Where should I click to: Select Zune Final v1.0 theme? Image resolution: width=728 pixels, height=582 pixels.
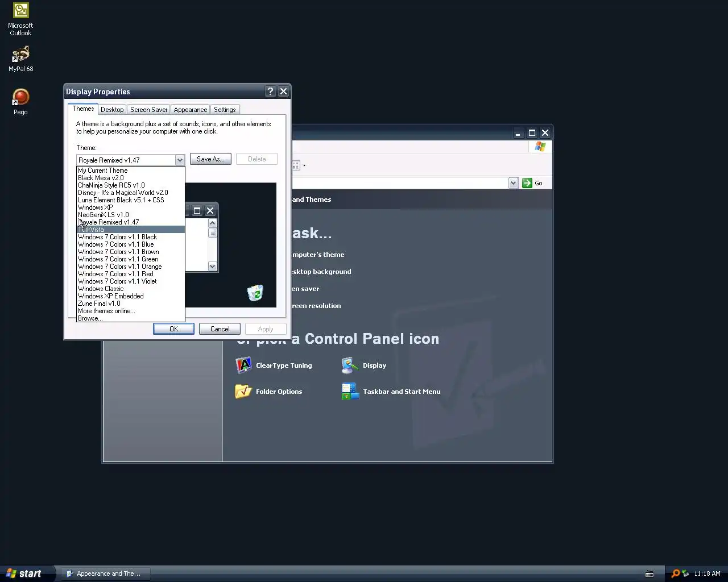pos(131,304)
